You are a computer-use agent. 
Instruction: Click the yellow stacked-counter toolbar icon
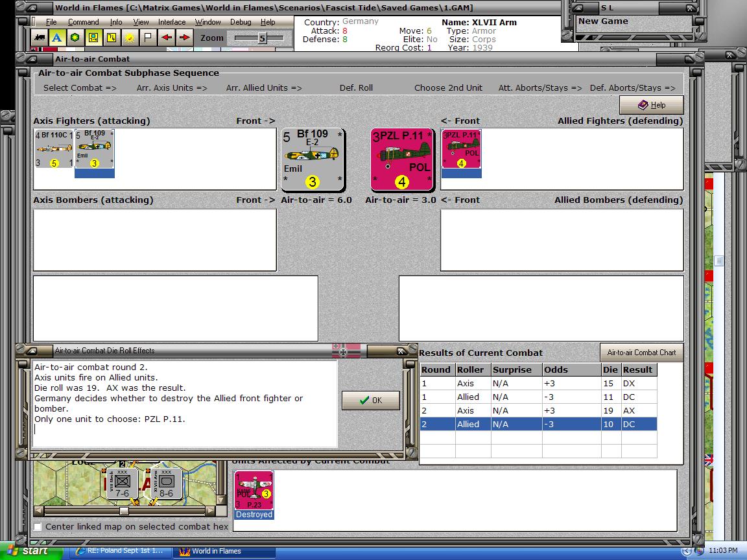coord(112,37)
